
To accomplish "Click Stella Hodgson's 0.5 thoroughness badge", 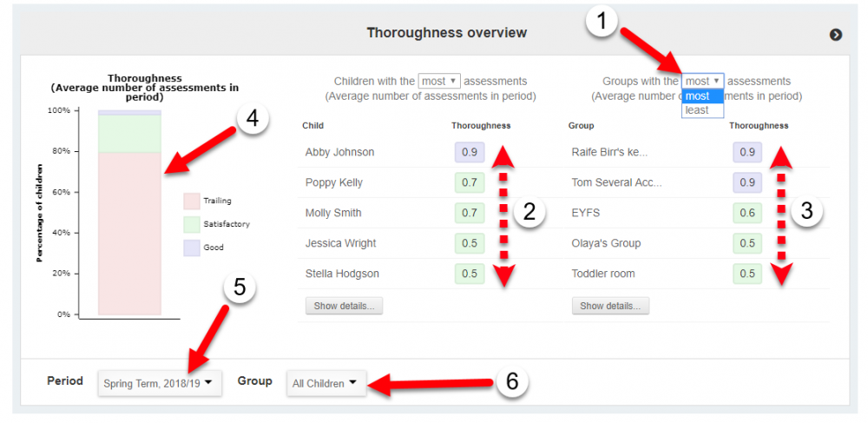I will coord(469,274).
